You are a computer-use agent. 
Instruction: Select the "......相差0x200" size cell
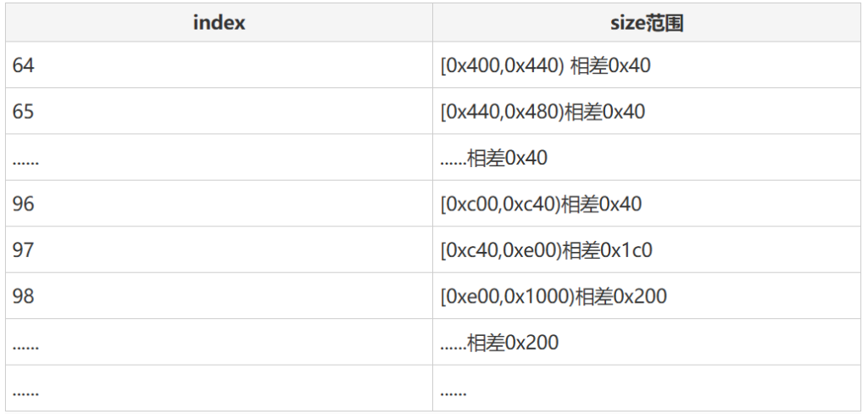(x=499, y=343)
